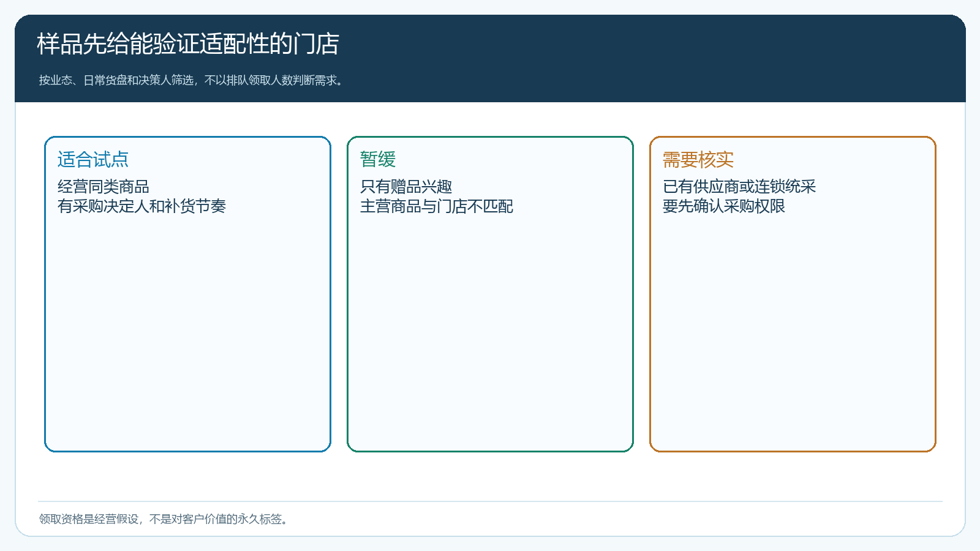This screenshot has height=551, width=980.
Task: Click empty area inside the 暂缓 card
Action: (490, 331)
